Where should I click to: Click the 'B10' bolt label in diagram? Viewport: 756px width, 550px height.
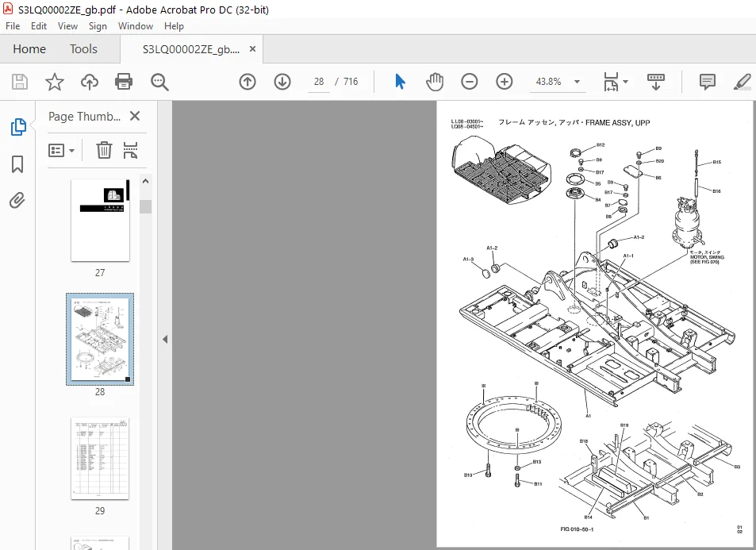pyautogui.click(x=468, y=475)
